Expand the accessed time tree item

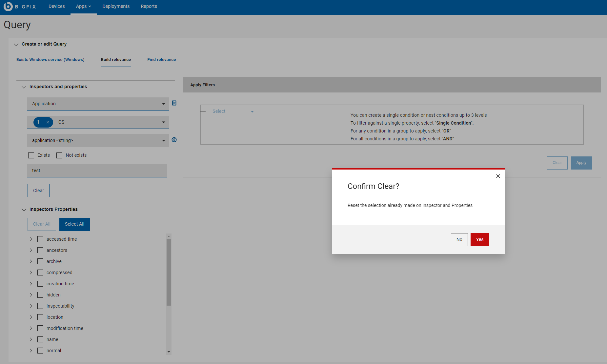pyautogui.click(x=31, y=239)
